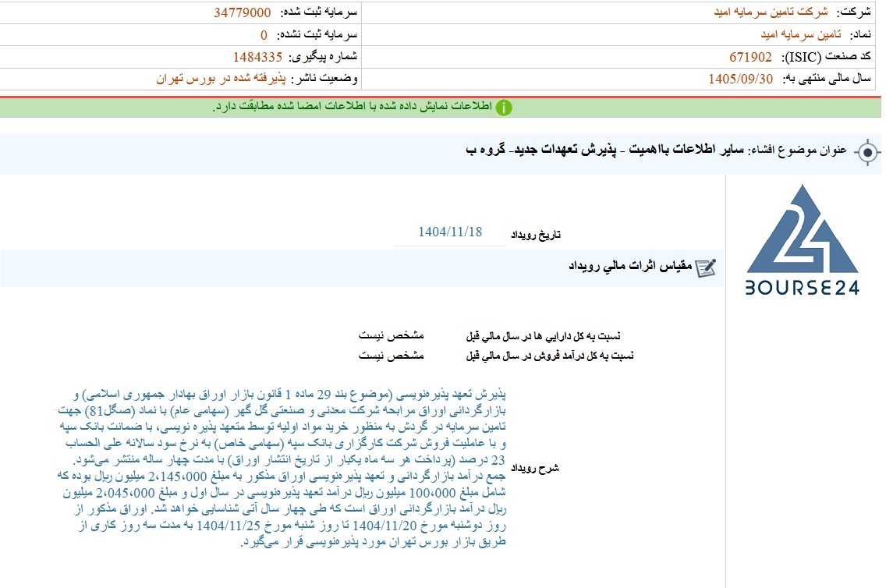Screen dimensions: 886x588
Task: Click the سرمایه ثبت نشده label
Action: [x=317, y=34]
